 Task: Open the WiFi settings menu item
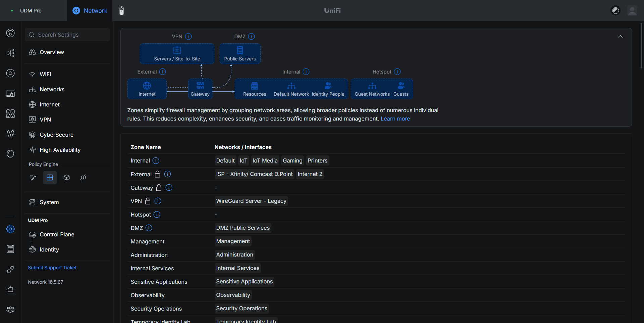(67, 74)
